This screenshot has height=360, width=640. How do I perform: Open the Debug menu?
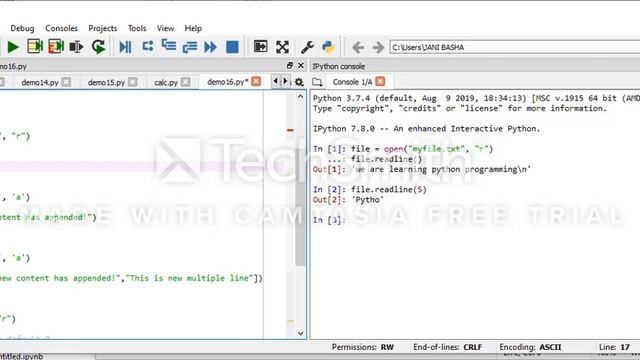[x=22, y=28]
